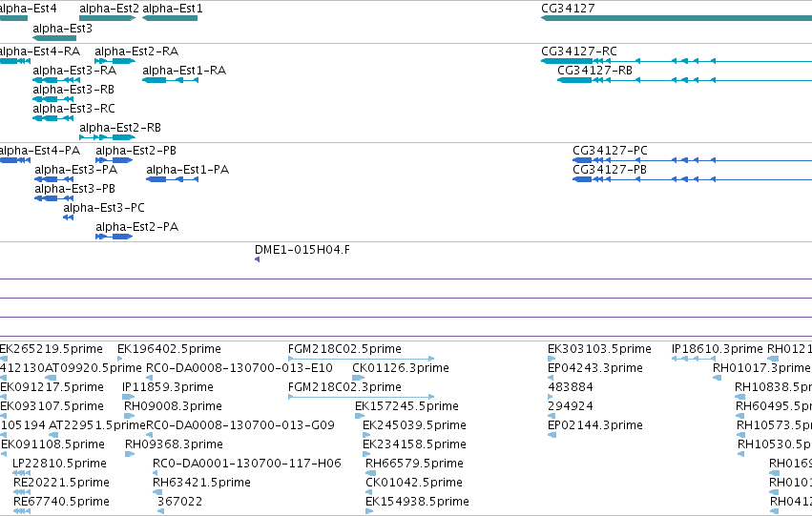Select the CG34127 gene feature

click(677, 18)
